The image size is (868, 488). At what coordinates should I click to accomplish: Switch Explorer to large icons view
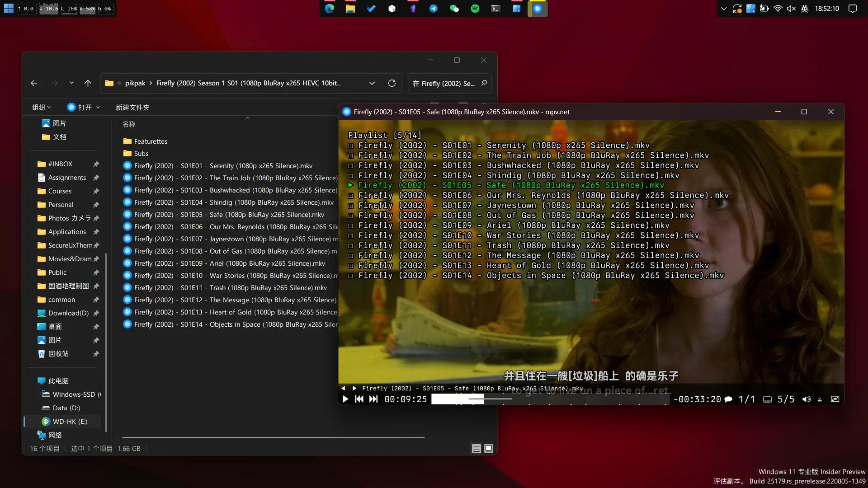pyautogui.click(x=489, y=448)
